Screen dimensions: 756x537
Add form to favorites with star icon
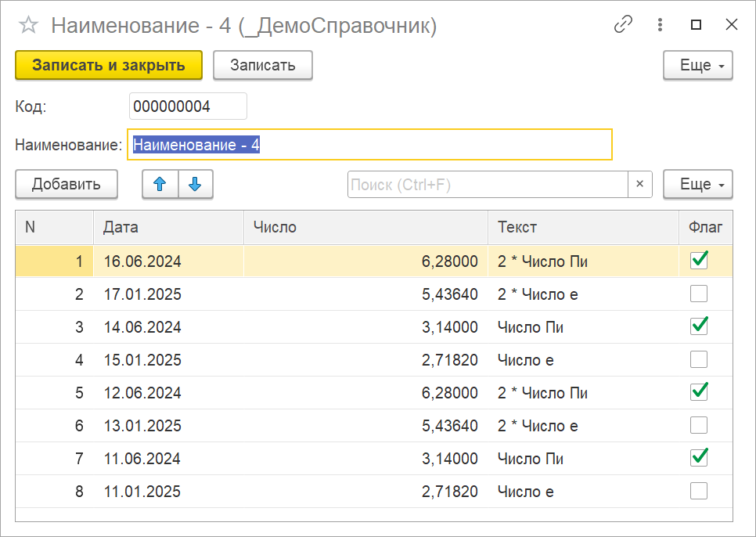28,26
